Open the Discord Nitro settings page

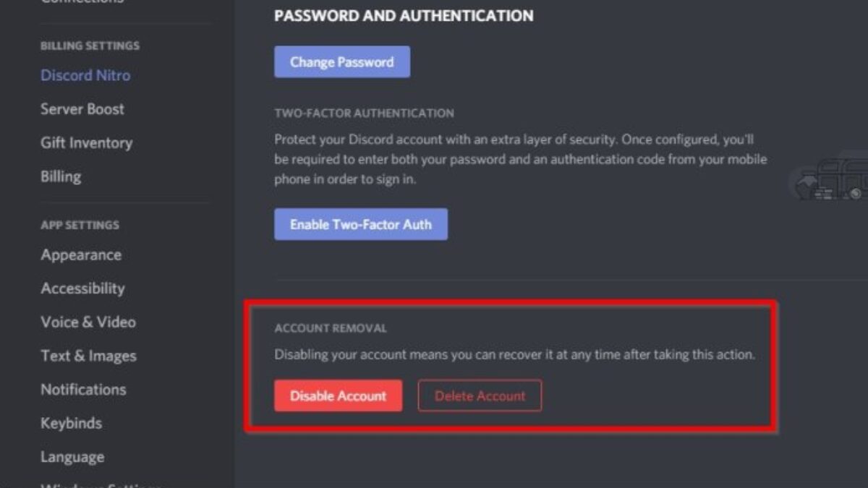pos(85,75)
